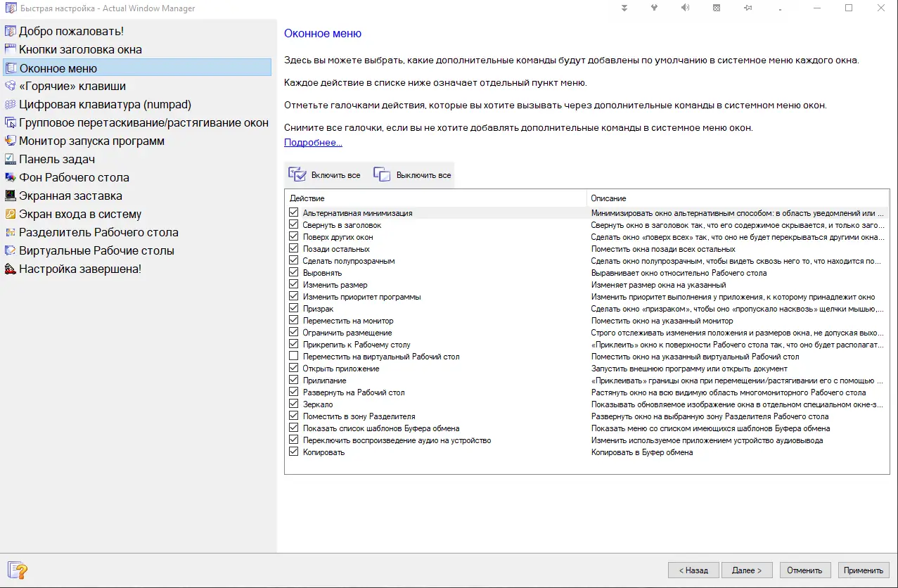Toggle the «Зеркало» checkbox
This screenshot has height=588, width=898.
point(294,404)
